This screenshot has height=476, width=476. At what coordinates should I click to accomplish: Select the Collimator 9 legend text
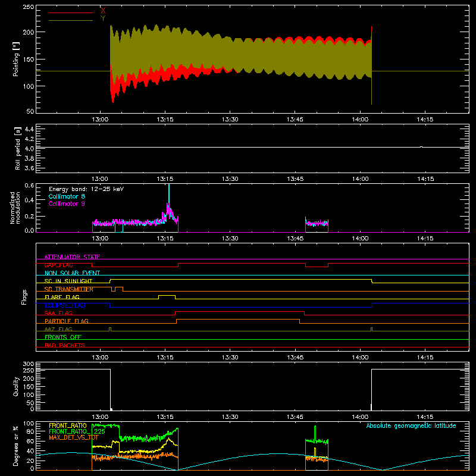point(67,203)
